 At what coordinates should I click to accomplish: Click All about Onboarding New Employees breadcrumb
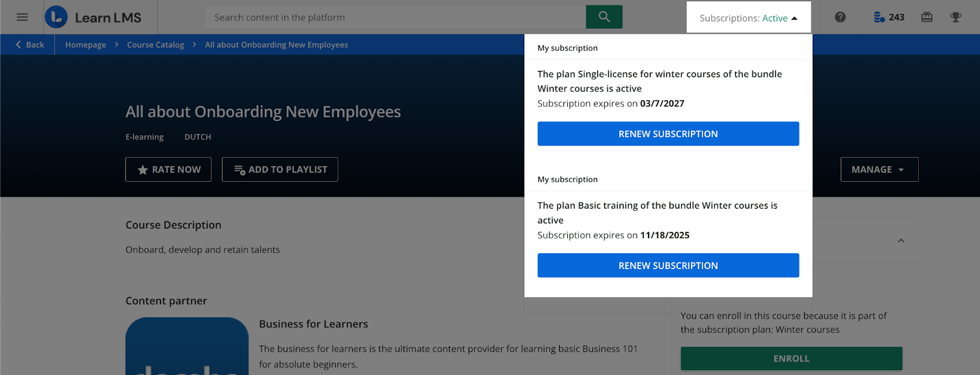[x=276, y=45]
